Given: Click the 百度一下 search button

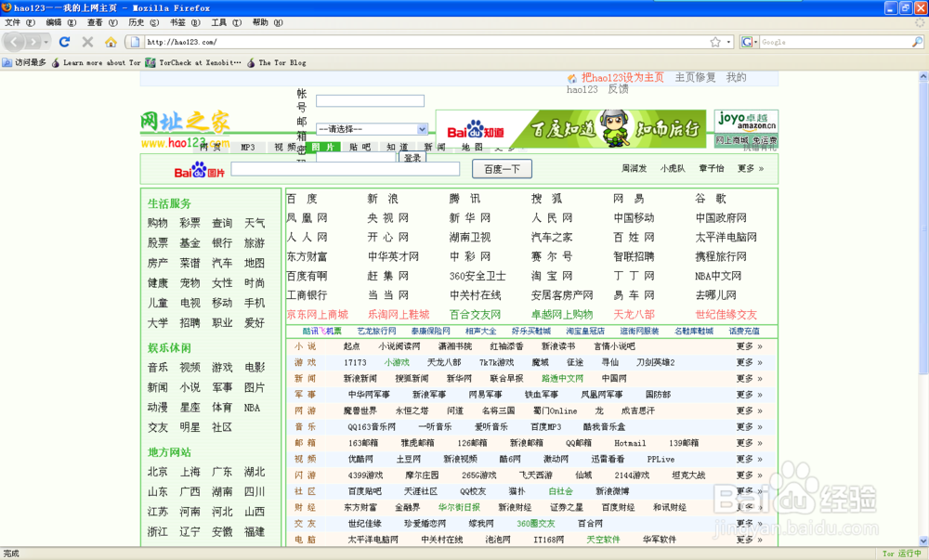Looking at the screenshot, I should pos(502,169).
